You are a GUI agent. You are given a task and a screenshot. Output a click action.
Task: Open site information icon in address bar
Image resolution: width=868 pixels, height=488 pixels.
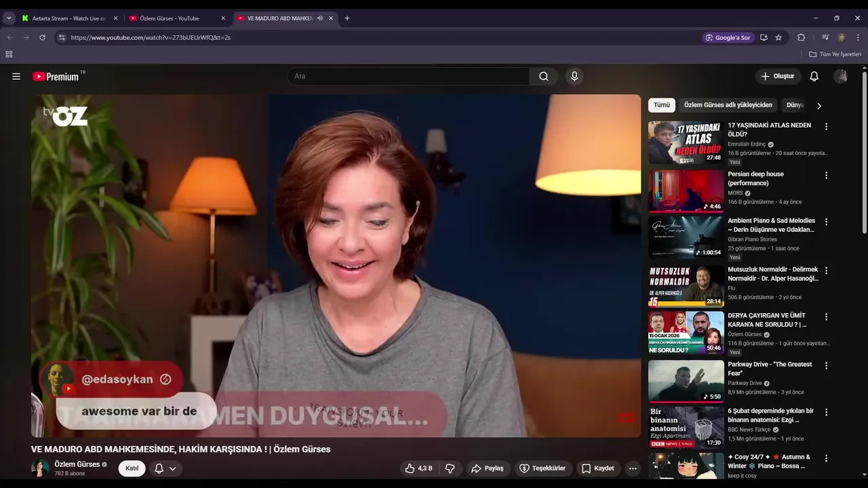(62, 37)
